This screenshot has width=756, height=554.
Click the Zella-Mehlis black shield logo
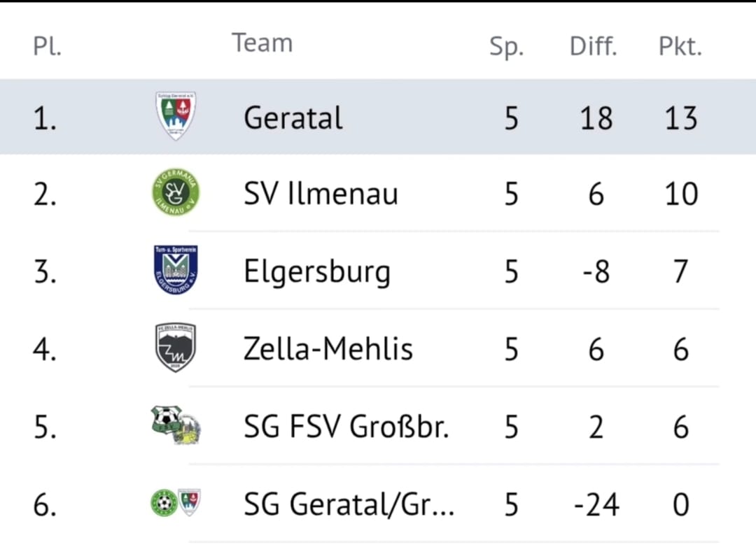pos(176,348)
